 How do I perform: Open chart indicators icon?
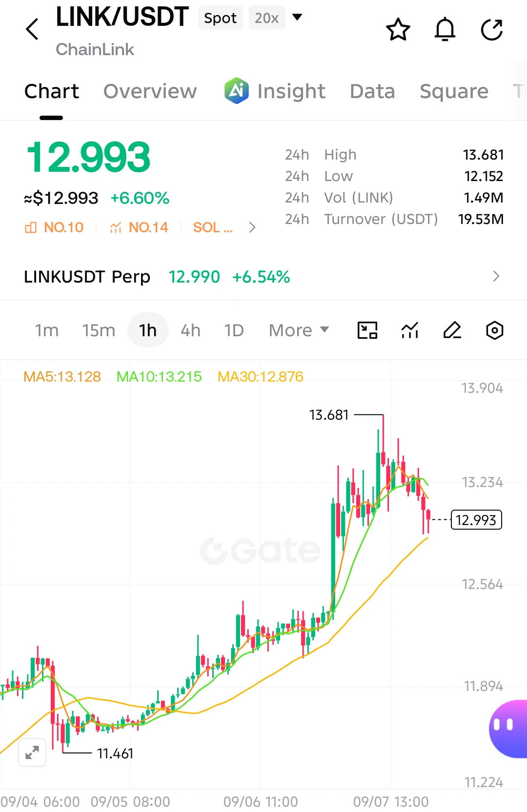click(410, 330)
